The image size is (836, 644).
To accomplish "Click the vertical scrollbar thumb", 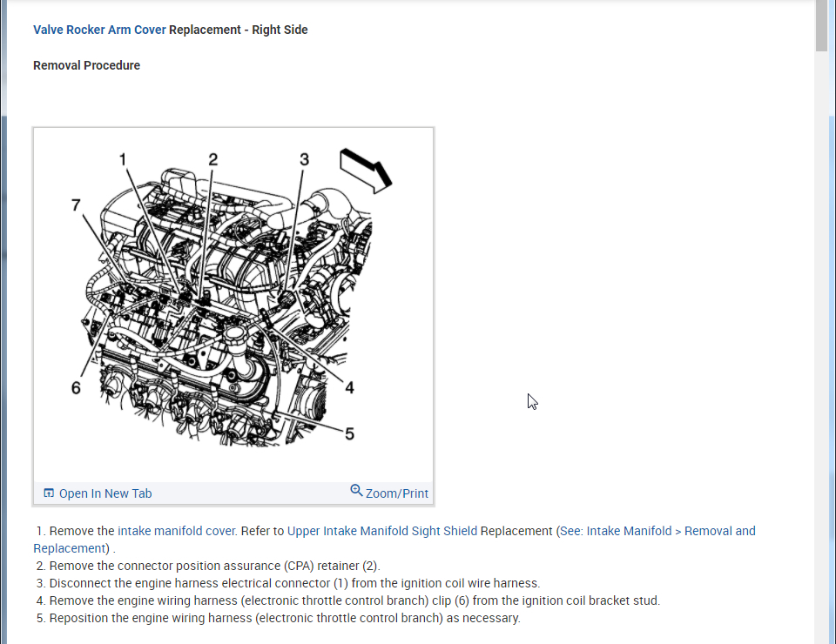I will pyautogui.click(x=821, y=25).
